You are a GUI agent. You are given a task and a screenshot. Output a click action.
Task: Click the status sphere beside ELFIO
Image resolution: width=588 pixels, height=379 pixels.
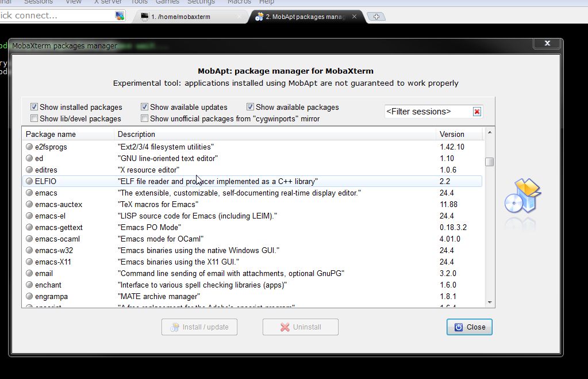tap(29, 181)
